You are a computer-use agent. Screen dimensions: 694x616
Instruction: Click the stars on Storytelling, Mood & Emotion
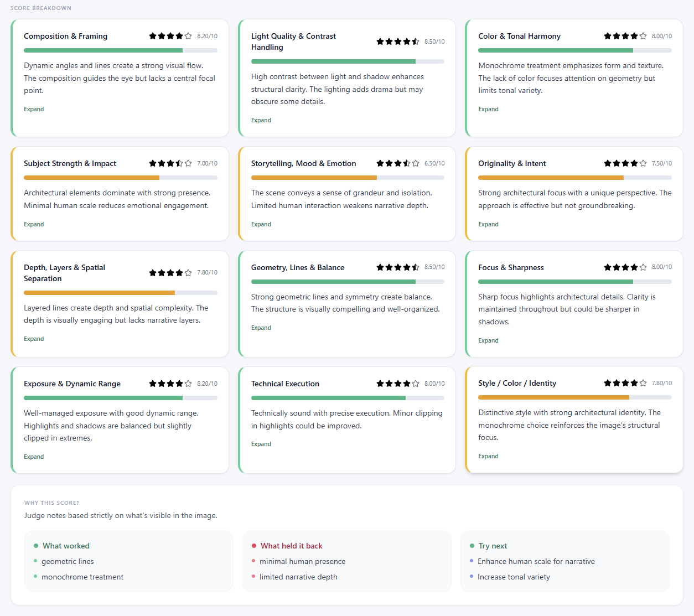pyautogui.click(x=398, y=163)
